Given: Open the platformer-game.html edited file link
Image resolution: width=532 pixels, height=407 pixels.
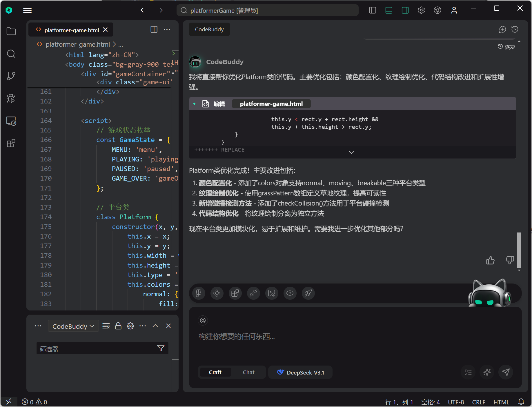Looking at the screenshot, I should (x=271, y=104).
